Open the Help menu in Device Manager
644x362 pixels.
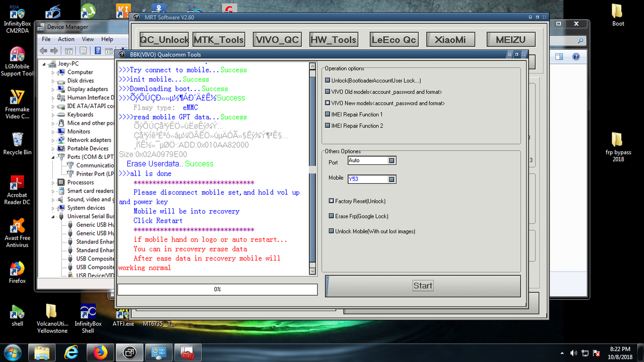point(107,39)
